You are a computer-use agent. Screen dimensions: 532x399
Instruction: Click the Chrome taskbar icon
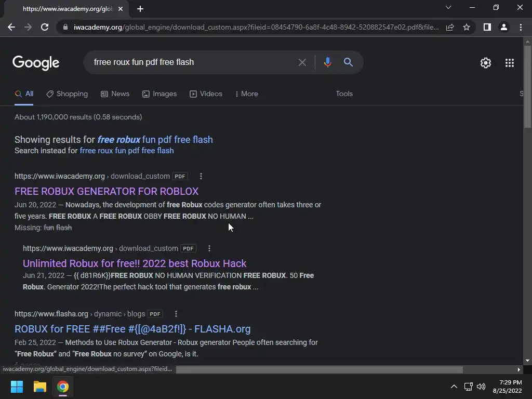pyautogui.click(x=63, y=387)
